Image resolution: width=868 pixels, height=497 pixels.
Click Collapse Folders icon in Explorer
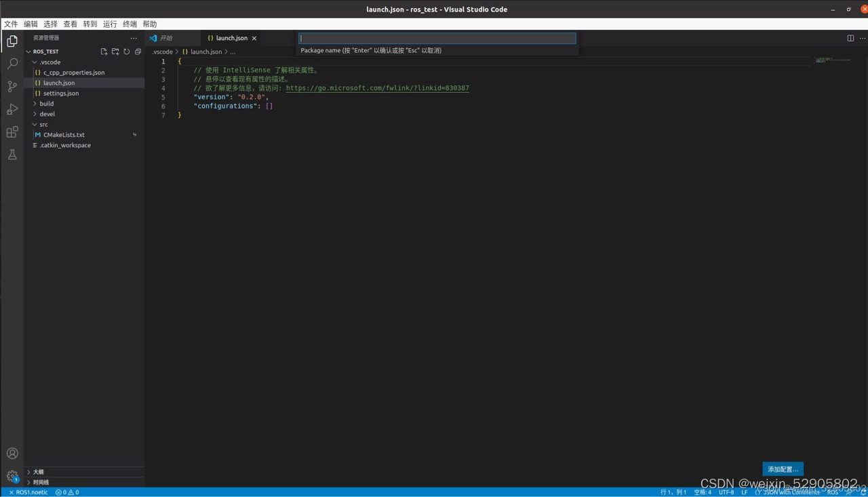click(x=138, y=51)
